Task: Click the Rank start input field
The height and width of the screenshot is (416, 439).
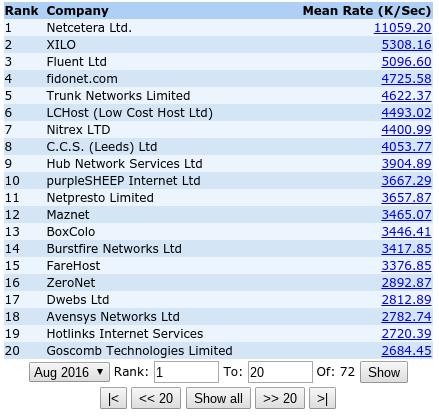Action: click(x=186, y=372)
